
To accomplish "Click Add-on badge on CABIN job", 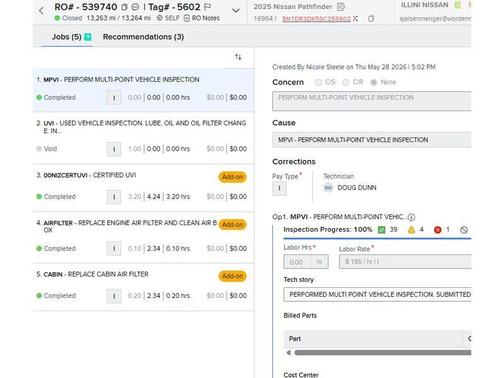I will coord(233,276).
